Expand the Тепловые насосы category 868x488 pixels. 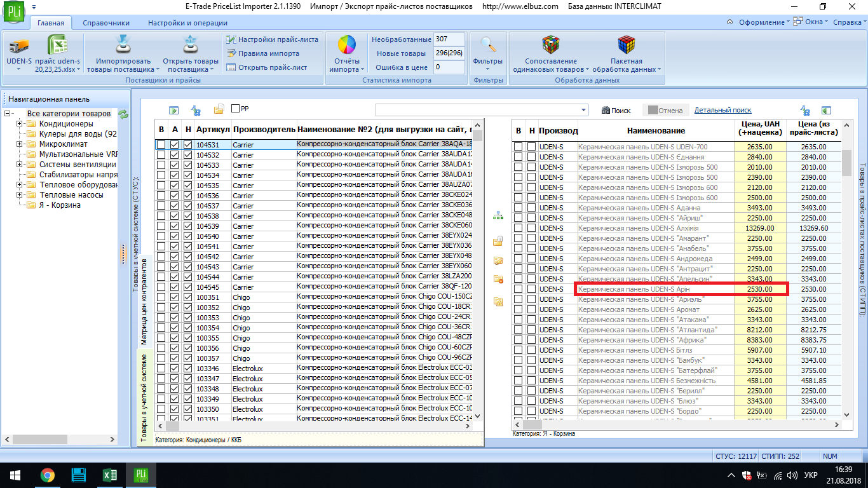[20, 195]
